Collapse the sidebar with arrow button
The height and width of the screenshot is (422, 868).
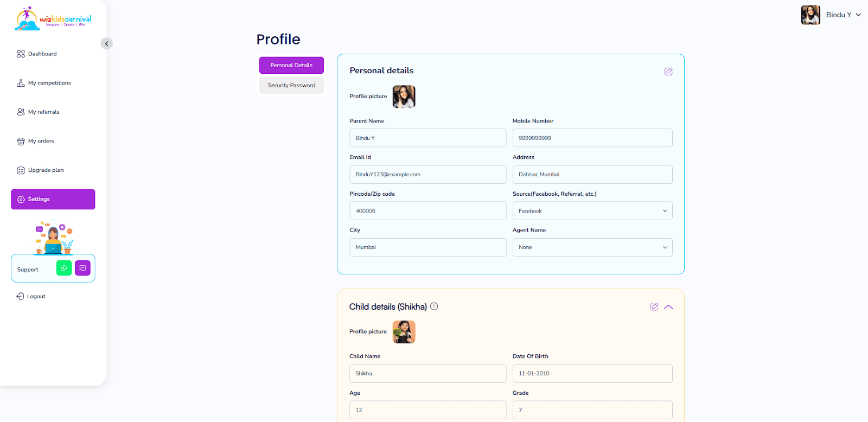coord(106,43)
